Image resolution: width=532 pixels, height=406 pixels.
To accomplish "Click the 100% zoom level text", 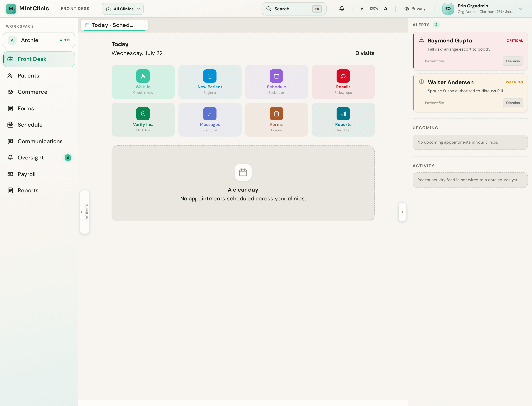I will [x=374, y=9].
